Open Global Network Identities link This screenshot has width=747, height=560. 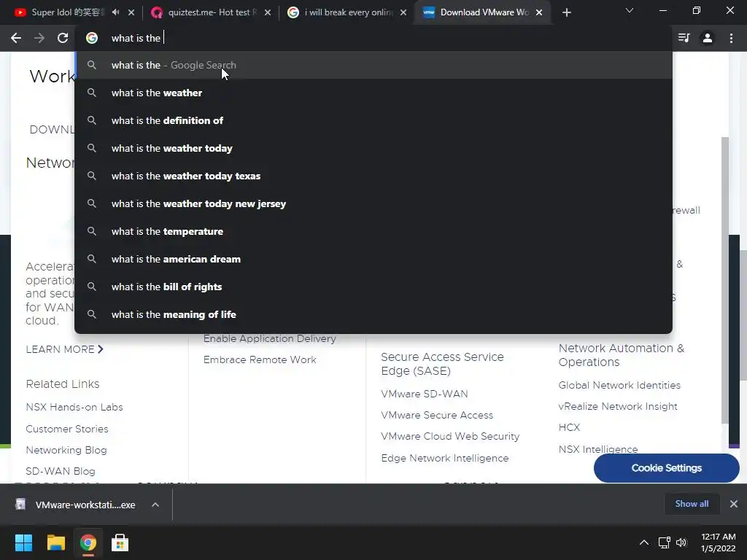(x=619, y=385)
